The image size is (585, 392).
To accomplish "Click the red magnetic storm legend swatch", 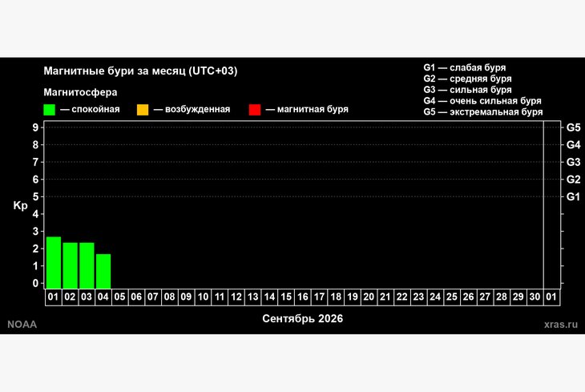I will pyautogui.click(x=255, y=110).
